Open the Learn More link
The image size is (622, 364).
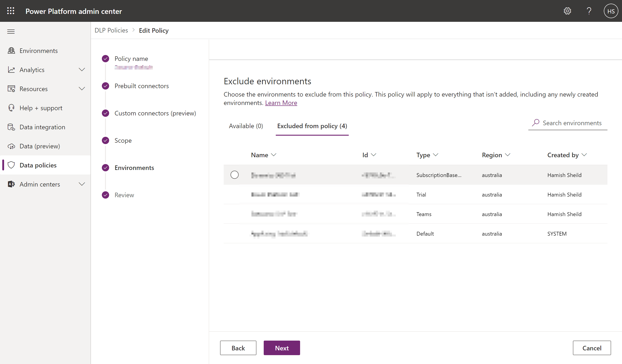pyautogui.click(x=281, y=103)
